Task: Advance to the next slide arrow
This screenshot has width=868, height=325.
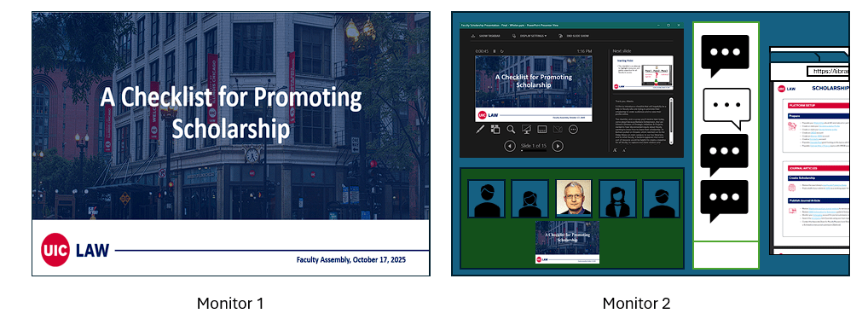Action: [558, 146]
